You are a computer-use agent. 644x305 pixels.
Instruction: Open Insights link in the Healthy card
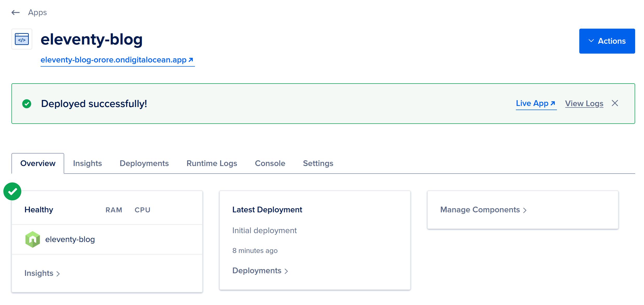pyautogui.click(x=42, y=273)
